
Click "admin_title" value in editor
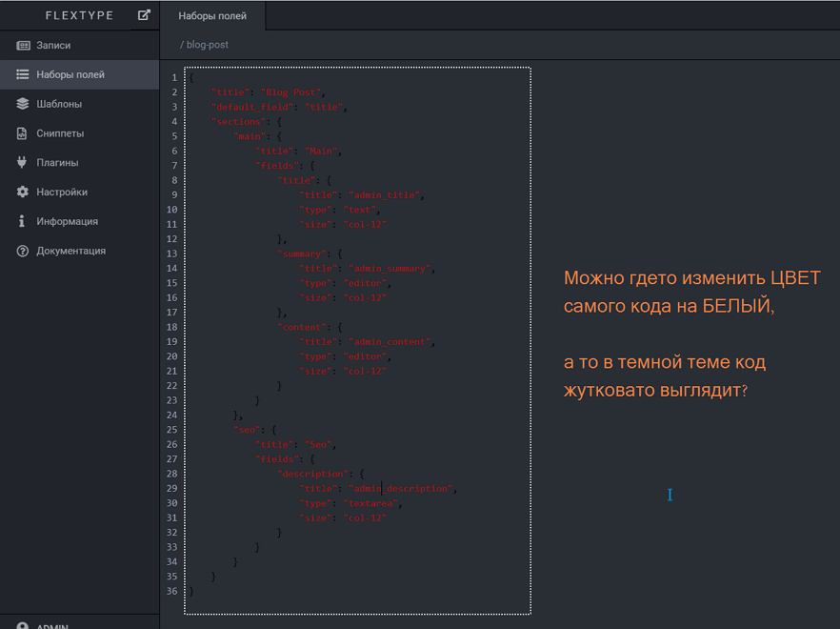pos(384,195)
